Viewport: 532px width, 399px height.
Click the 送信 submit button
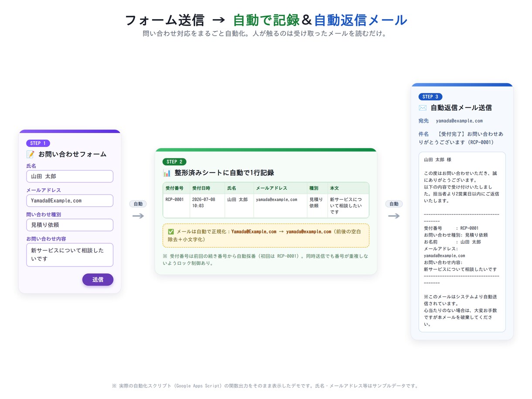(98, 280)
